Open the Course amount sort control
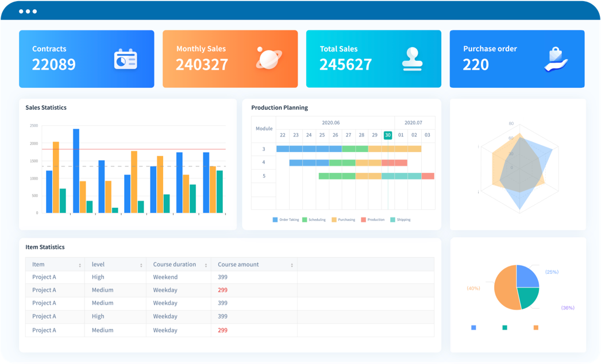The width and height of the screenshot is (601, 364). coord(292,264)
